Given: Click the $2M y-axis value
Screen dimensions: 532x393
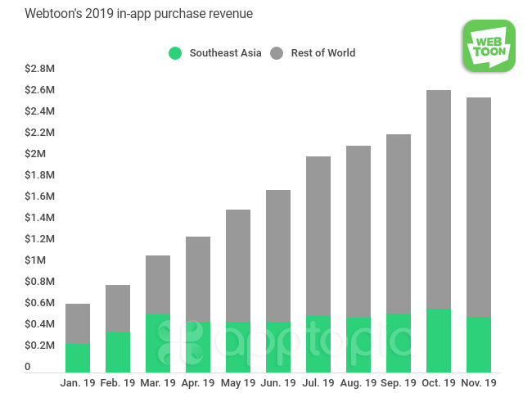Looking at the screenshot, I should (x=35, y=154).
